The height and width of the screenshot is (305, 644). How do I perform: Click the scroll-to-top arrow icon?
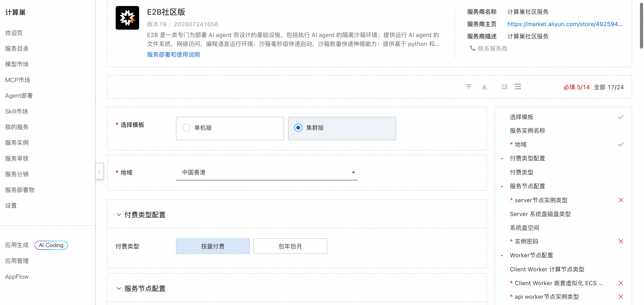click(x=468, y=87)
